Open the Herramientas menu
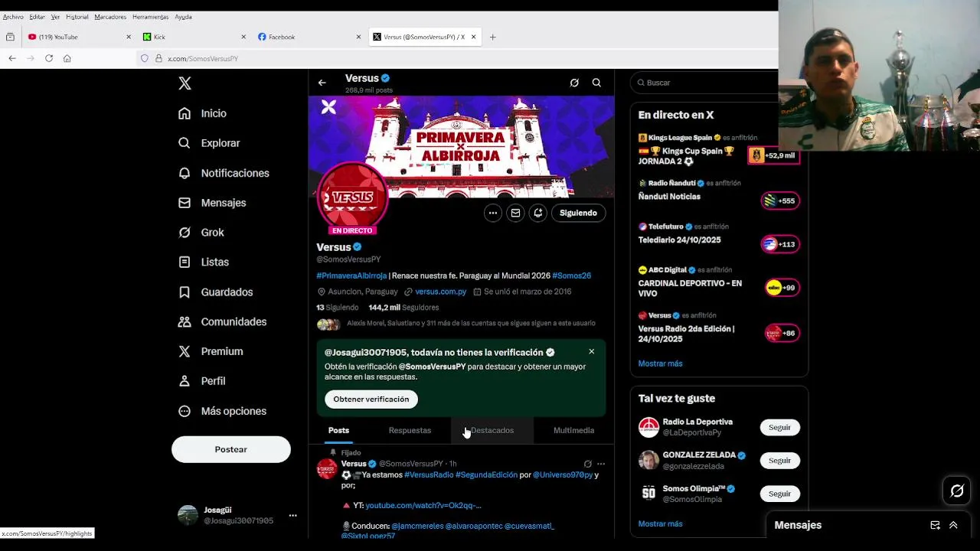Viewport: 980px width, 551px height. pyautogui.click(x=150, y=17)
